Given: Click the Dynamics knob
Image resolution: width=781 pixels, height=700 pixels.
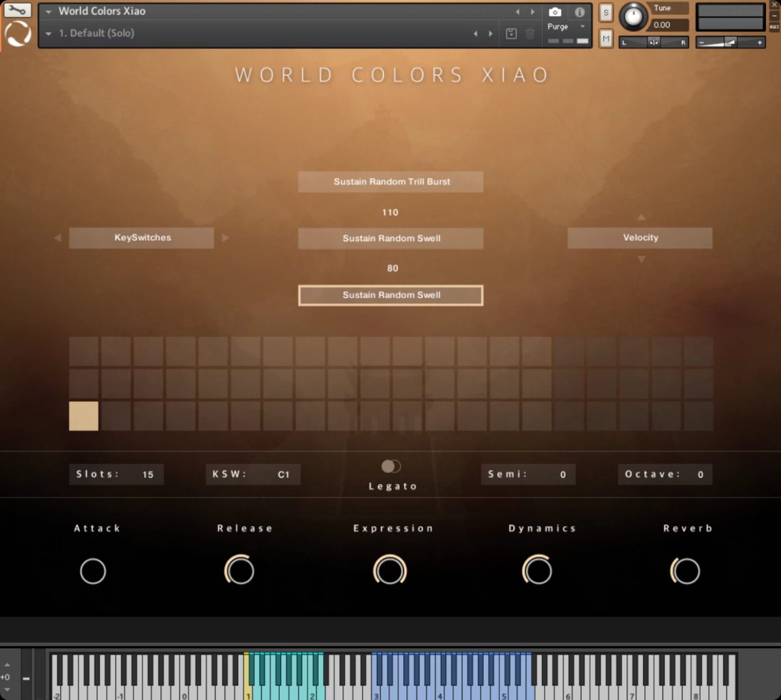Looking at the screenshot, I should [538, 570].
